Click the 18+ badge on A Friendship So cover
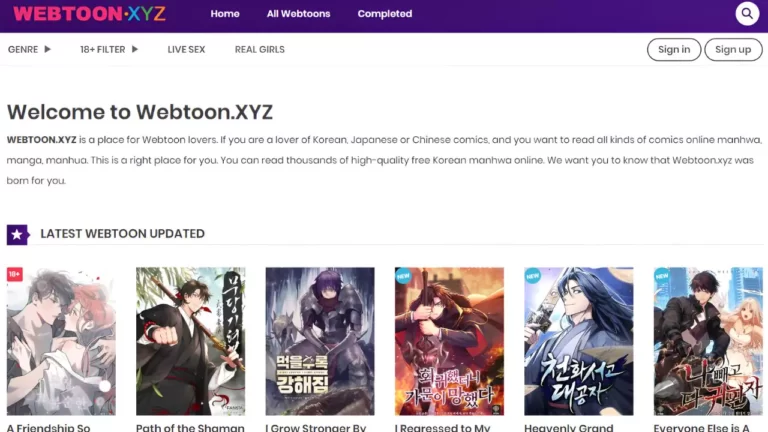768x432 pixels. tap(14, 274)
